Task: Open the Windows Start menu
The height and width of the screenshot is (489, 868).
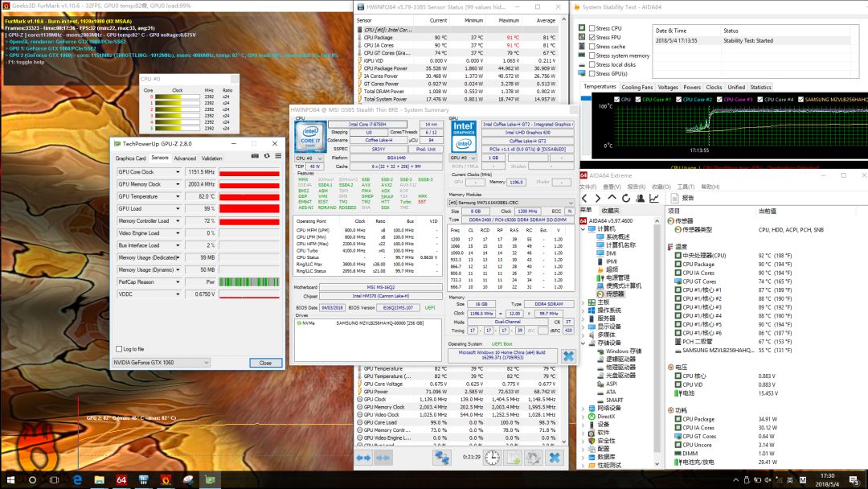Action: pos(11,479)
